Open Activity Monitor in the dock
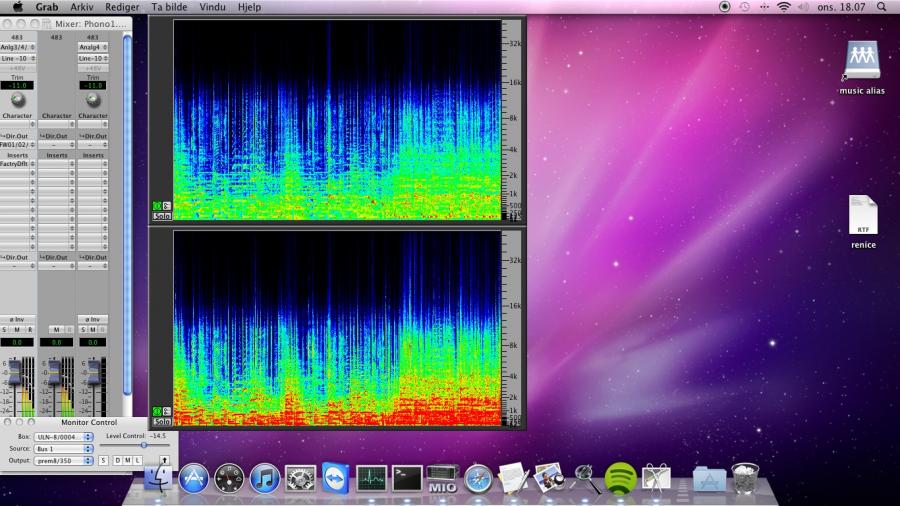900x506 pixels. [371, 478]
